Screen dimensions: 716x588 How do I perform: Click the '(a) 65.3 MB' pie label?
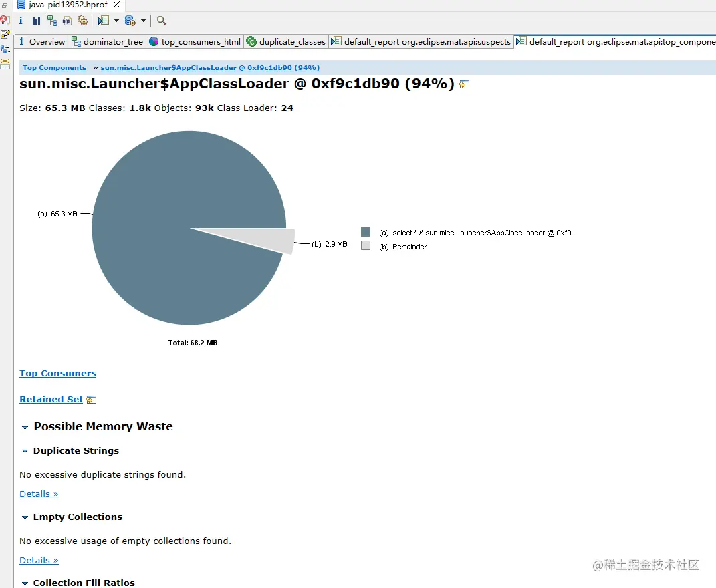57,214
